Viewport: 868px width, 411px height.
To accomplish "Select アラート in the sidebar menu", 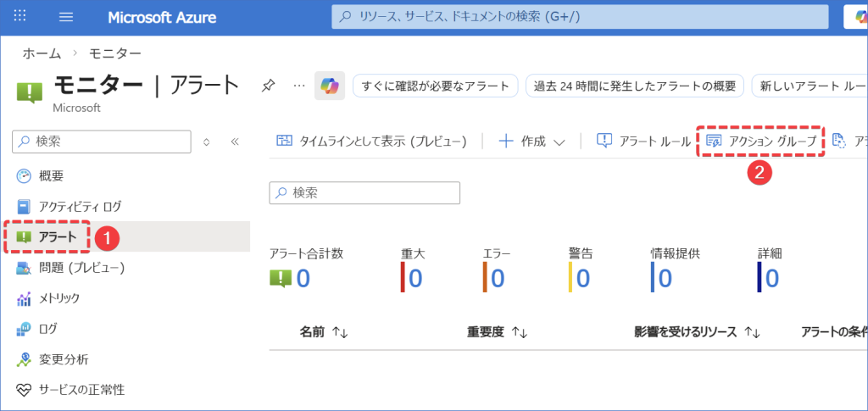I will click(57, 237).
